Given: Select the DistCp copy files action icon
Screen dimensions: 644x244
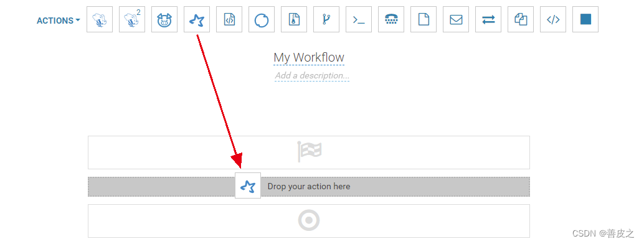Looking at the screenshot, I should 521,19.
